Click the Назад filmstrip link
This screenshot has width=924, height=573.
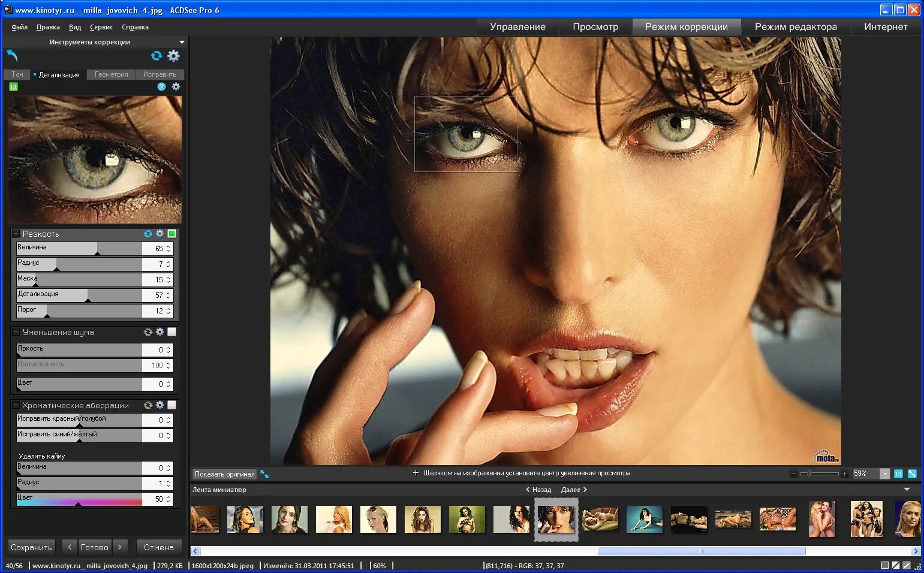tap(538, 490)
